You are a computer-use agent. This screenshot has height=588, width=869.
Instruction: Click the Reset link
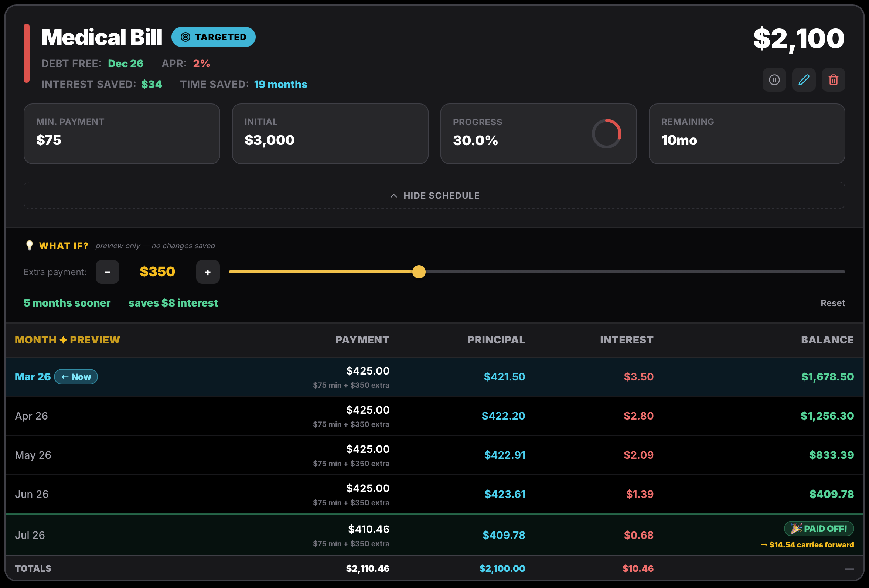832,303
